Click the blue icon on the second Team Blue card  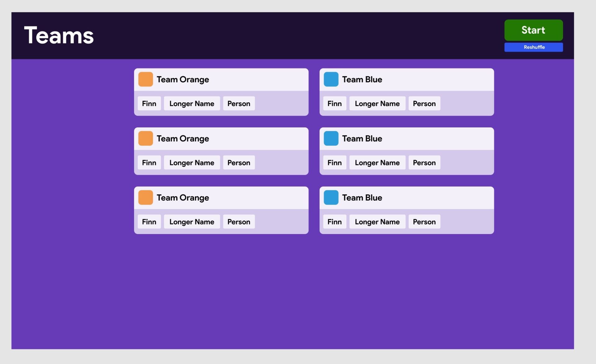click(x=331, y=138)
